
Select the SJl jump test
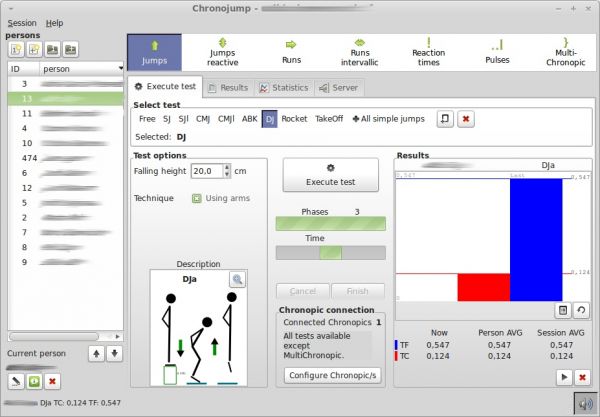(184, 119)
